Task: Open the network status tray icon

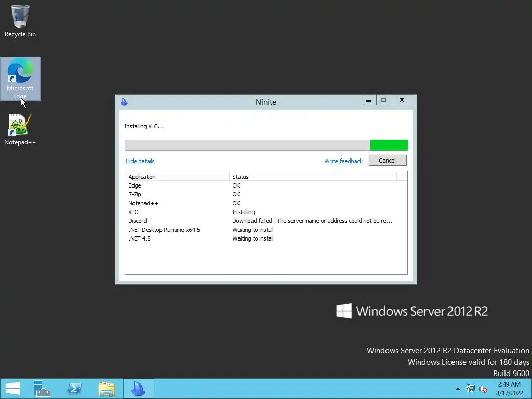Action: 470,389
